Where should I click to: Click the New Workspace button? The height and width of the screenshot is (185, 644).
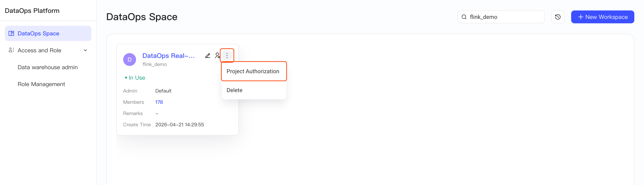click(603, 17)
